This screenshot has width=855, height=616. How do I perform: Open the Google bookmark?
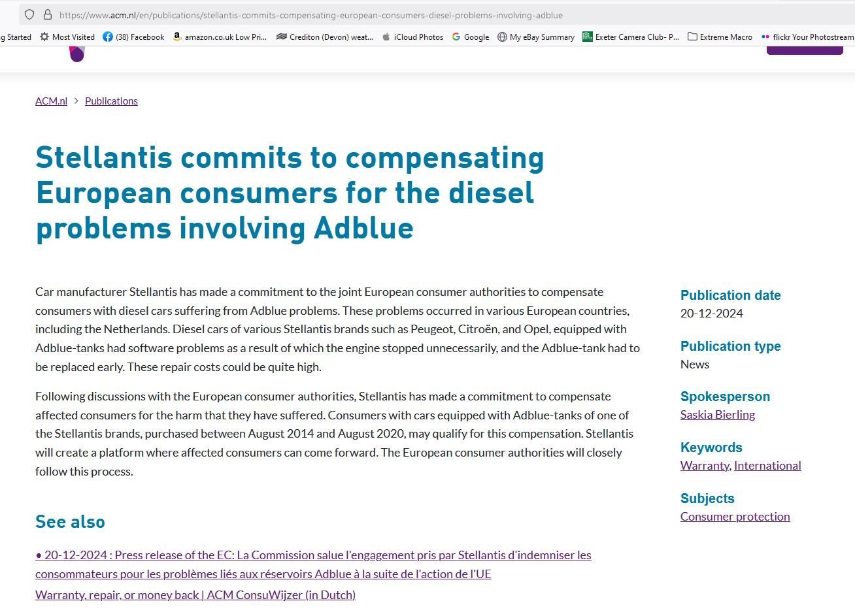pos(471,37)
